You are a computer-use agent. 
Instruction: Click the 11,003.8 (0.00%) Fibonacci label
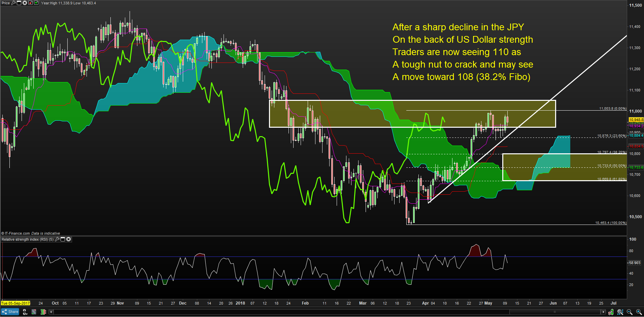613,109
